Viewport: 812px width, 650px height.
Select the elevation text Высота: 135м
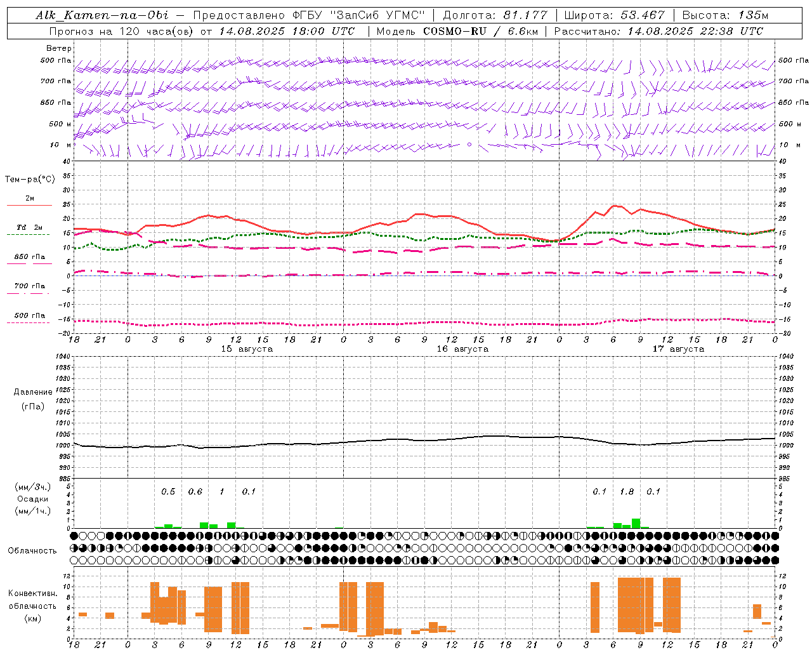[x=725, y=15]
